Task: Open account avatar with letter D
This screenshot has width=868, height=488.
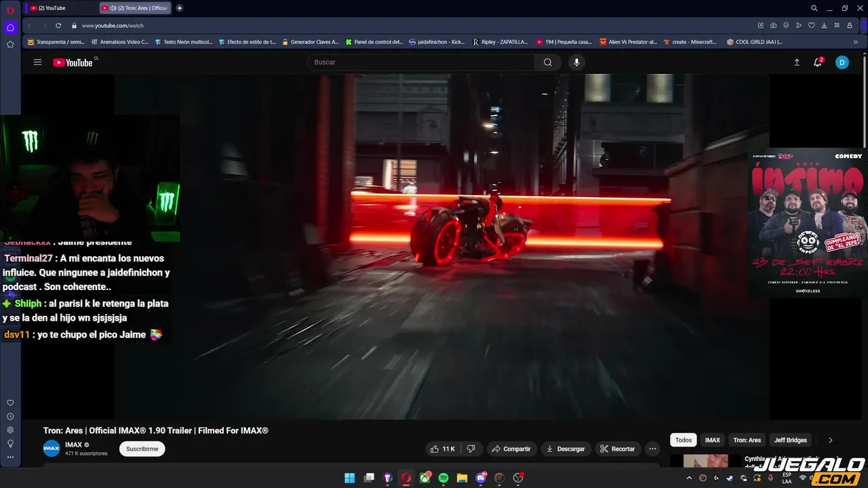Action: [x=842, y=62]
